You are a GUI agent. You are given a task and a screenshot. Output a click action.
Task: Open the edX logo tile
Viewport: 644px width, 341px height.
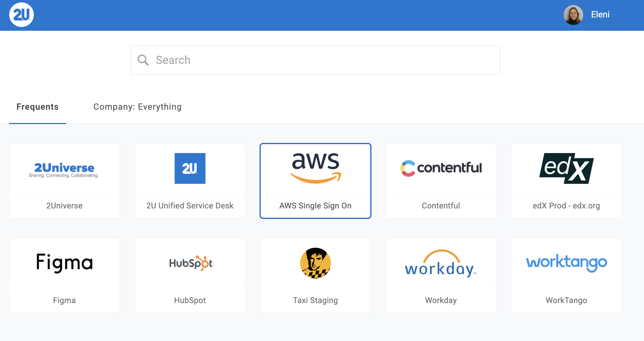click(x=566, y=168)
